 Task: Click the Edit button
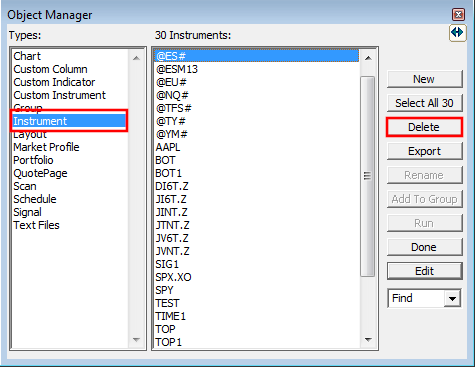click(x=424, y=271)
